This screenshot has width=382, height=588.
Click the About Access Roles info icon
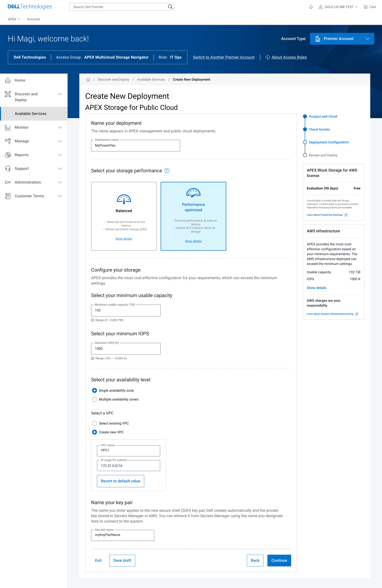268,57
